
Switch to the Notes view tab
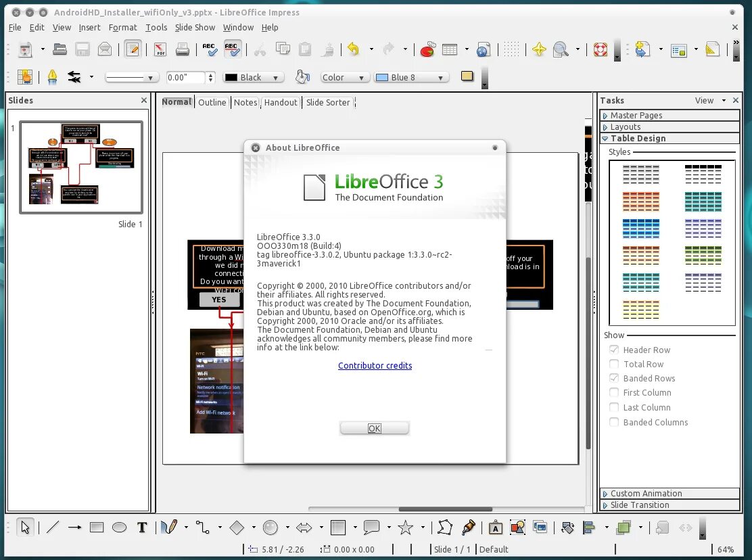[245, 102]
